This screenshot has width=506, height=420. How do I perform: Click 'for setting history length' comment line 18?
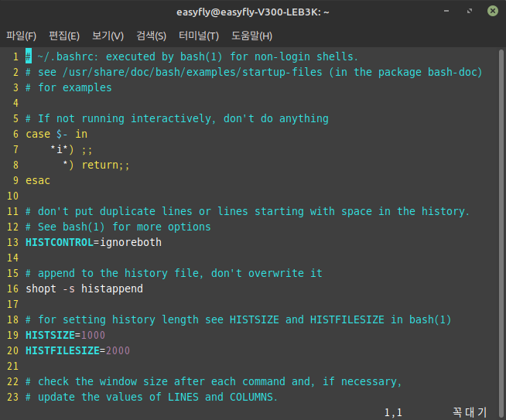pyautogui.click(x=238, y=319)
